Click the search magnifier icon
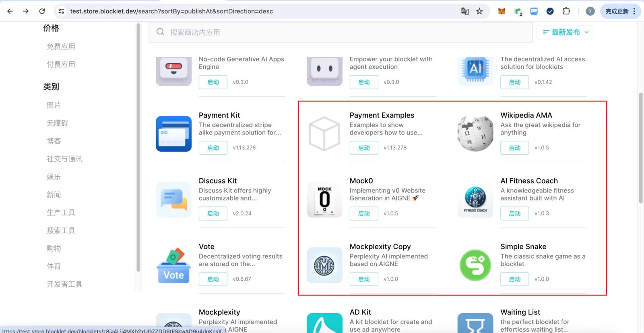 [160, 32]
